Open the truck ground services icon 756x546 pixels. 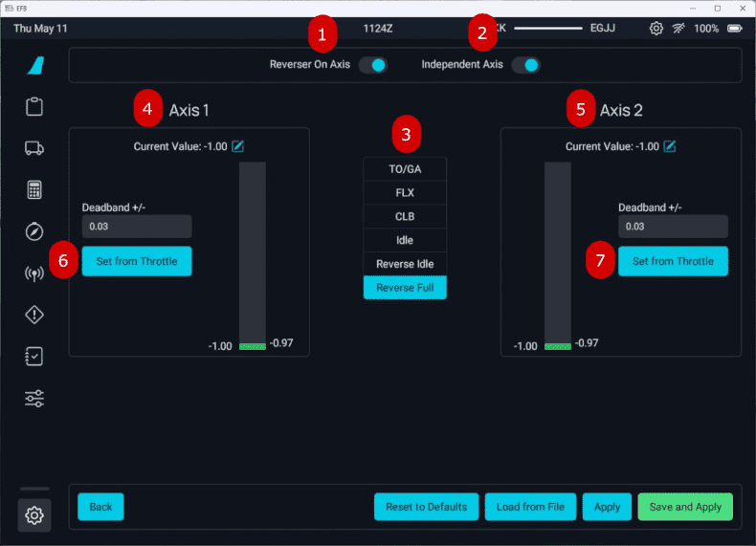pos(34,148)
